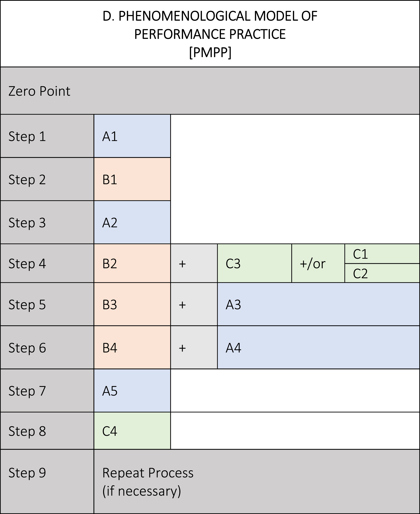The image size is (420, 514).
Task: Click the green C3 cell
Action: [254, 263]
